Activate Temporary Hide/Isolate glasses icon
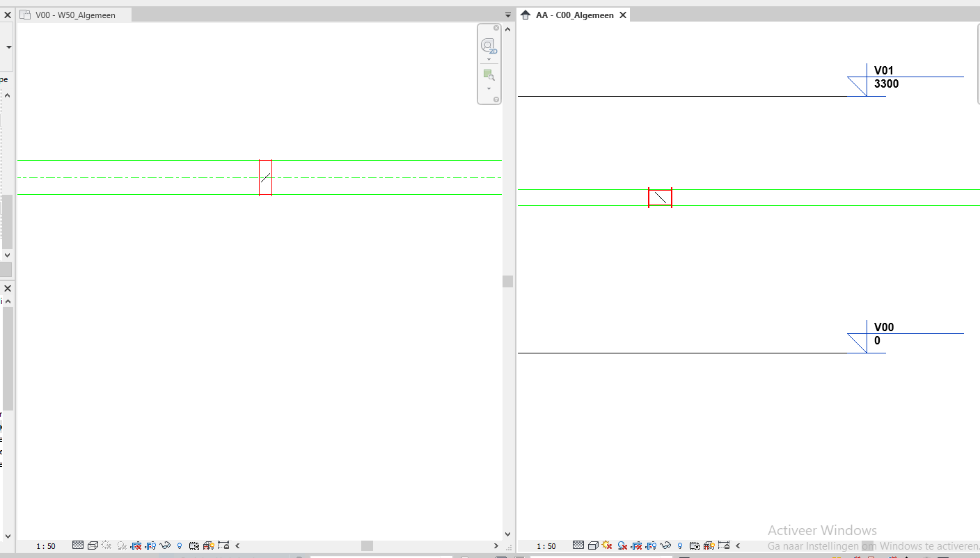 [x=166, y=545]
